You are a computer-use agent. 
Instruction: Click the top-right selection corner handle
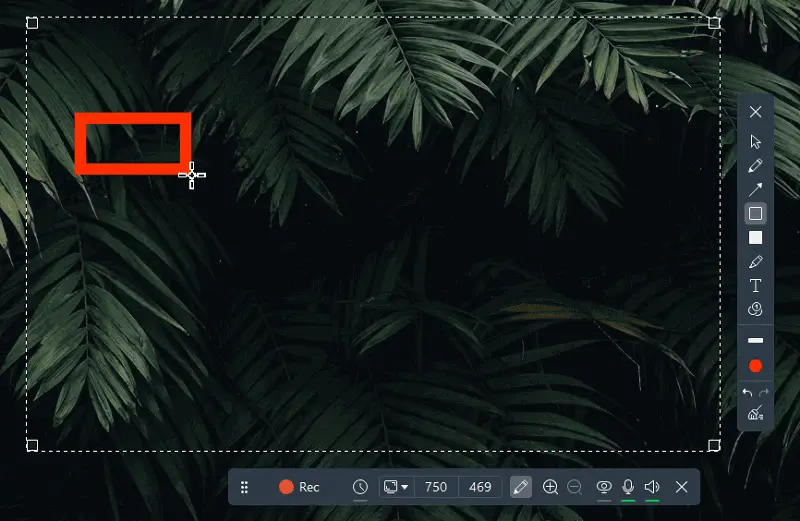click(x=714, y=23)
